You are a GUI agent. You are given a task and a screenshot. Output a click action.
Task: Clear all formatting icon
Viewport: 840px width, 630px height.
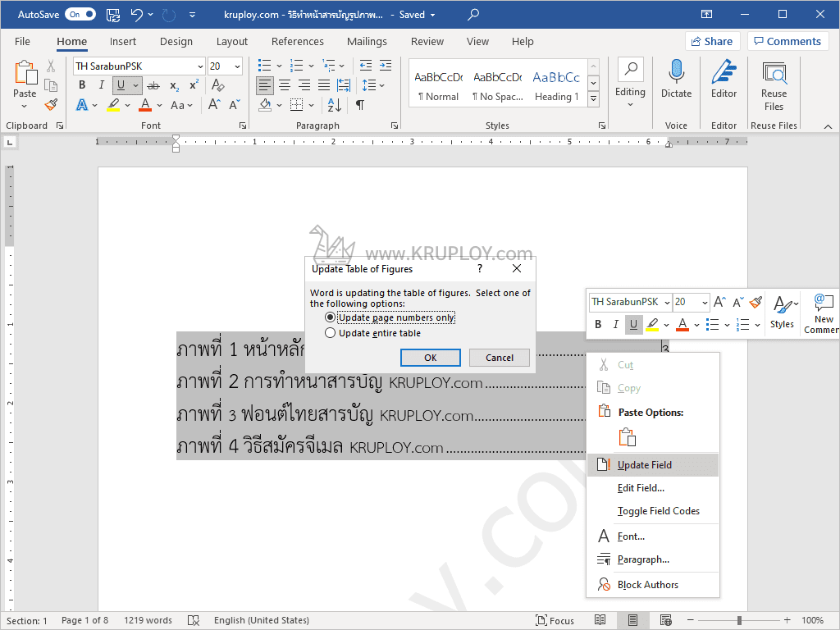click(217, 85)
